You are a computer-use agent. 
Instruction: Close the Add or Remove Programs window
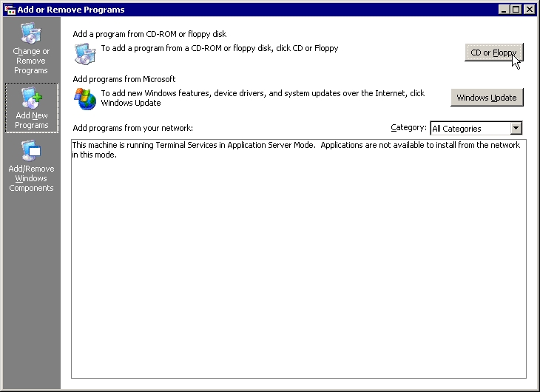(x=528, y=10)
